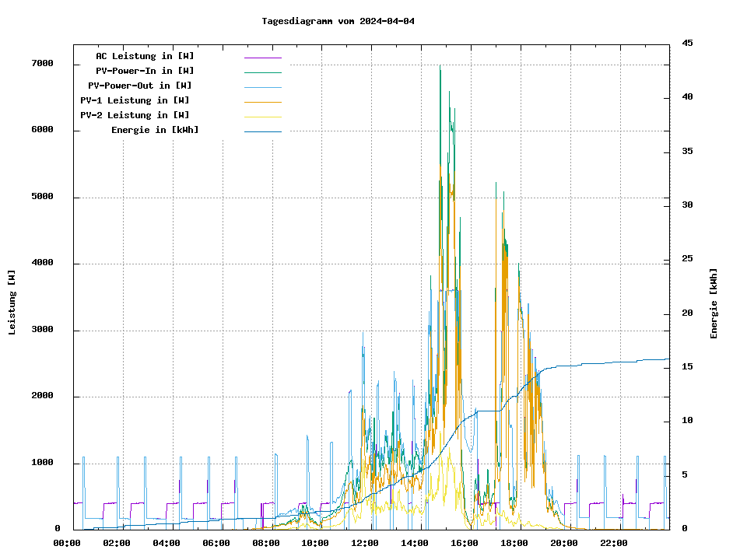The image size is (747, 560).
Task: Select the 08:00 tick on the time axis
Action: [265, 543]
